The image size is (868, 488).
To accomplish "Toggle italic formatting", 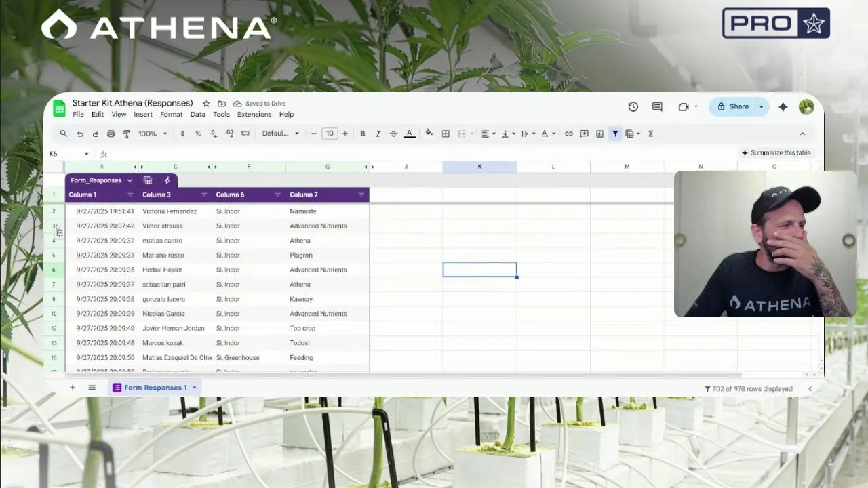I will (x=378, y=134).
